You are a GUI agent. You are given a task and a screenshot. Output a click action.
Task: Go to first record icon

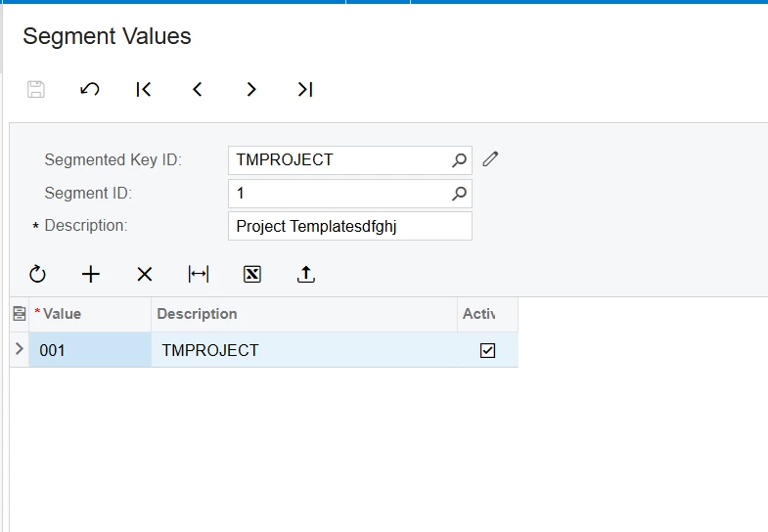coord(144,90)
